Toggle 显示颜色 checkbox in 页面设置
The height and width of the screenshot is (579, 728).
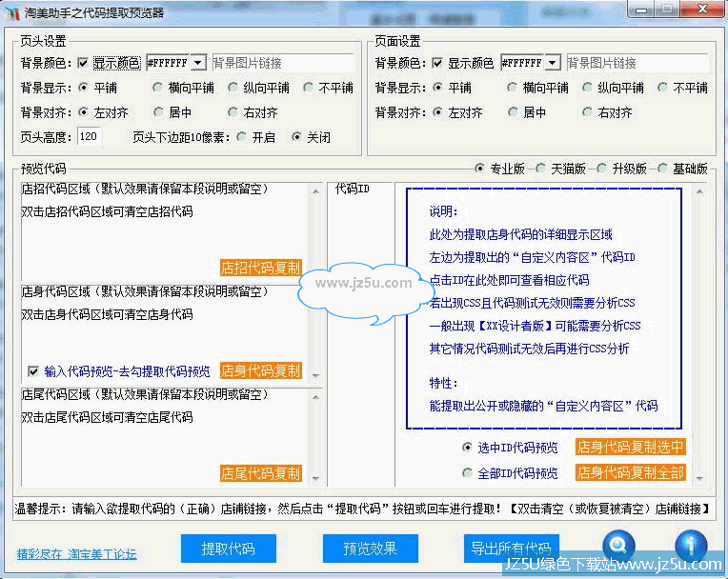tap(436, 63)
